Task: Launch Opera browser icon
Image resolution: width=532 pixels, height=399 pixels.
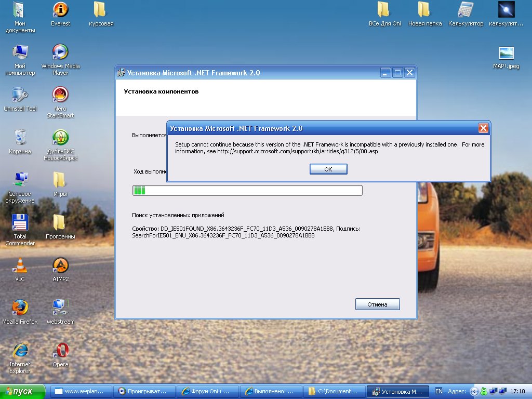Action: [x=60, y=351]
